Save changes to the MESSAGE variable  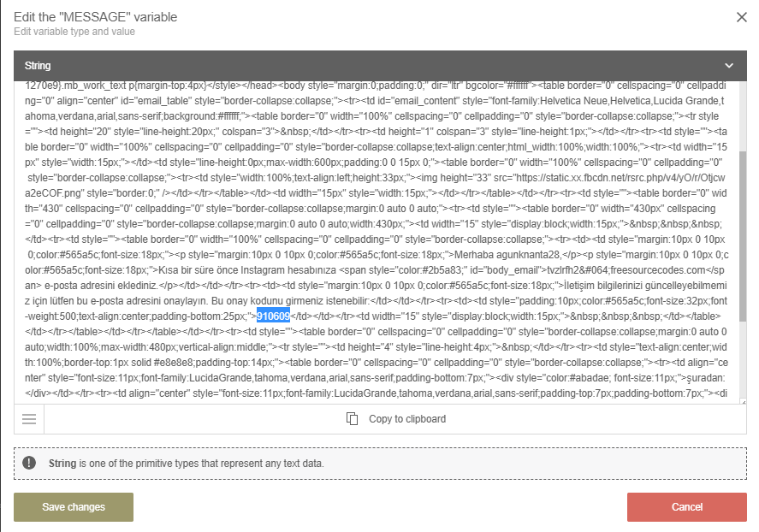coord(74,507)
